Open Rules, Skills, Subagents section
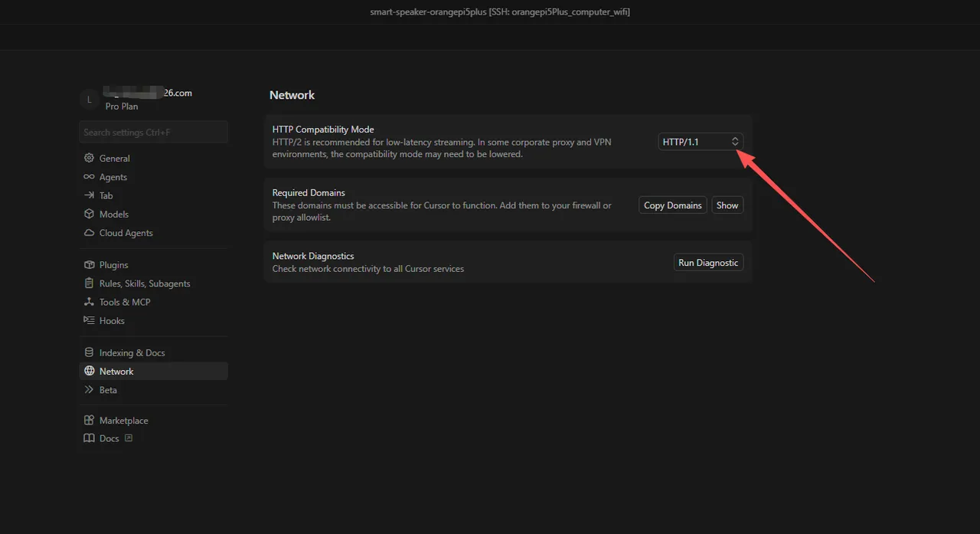 coord(153,283)
